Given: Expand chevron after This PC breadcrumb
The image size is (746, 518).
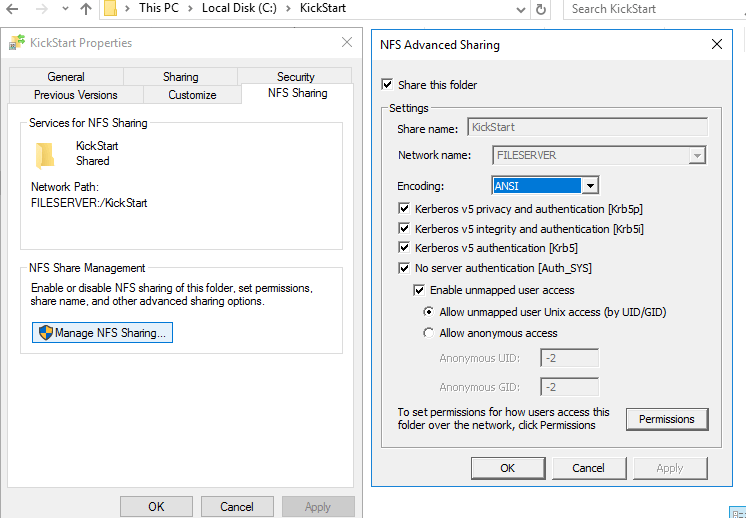Looking at the screenshot, I should point(190,9).
